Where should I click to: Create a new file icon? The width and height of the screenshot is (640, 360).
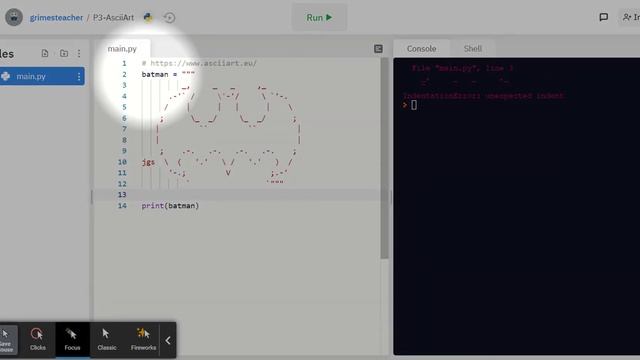tap(45, 53)
